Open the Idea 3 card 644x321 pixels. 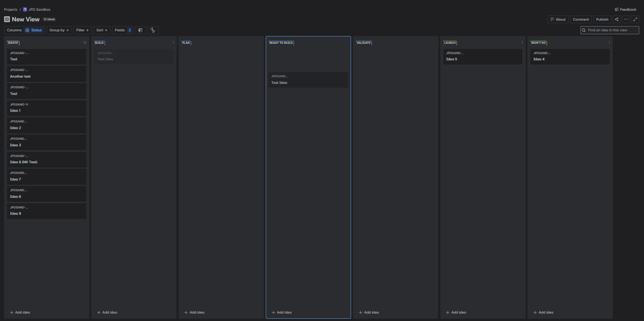point(46,142)
